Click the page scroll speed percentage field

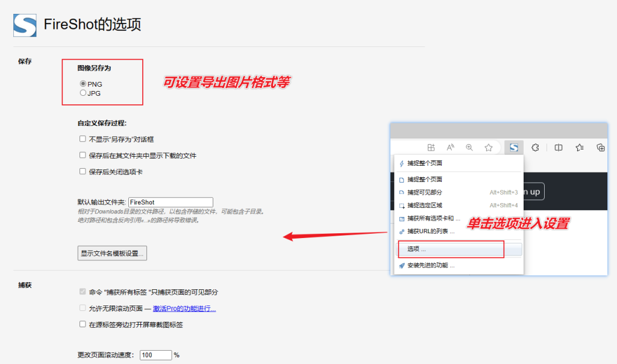click(x=155, y=355)
